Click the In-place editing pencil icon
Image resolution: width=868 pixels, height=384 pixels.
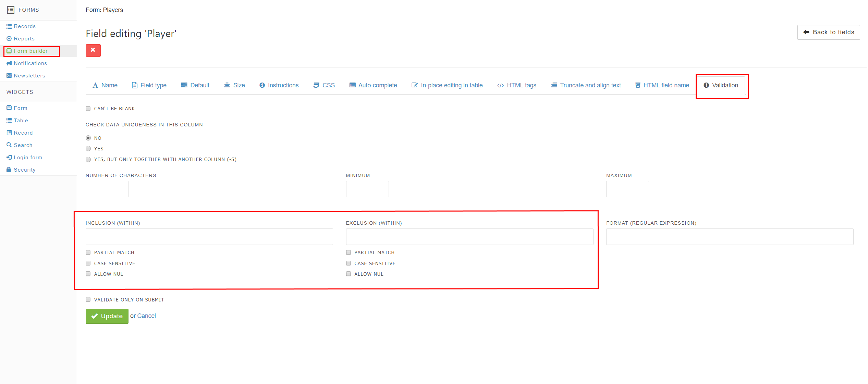click(415, 85)
